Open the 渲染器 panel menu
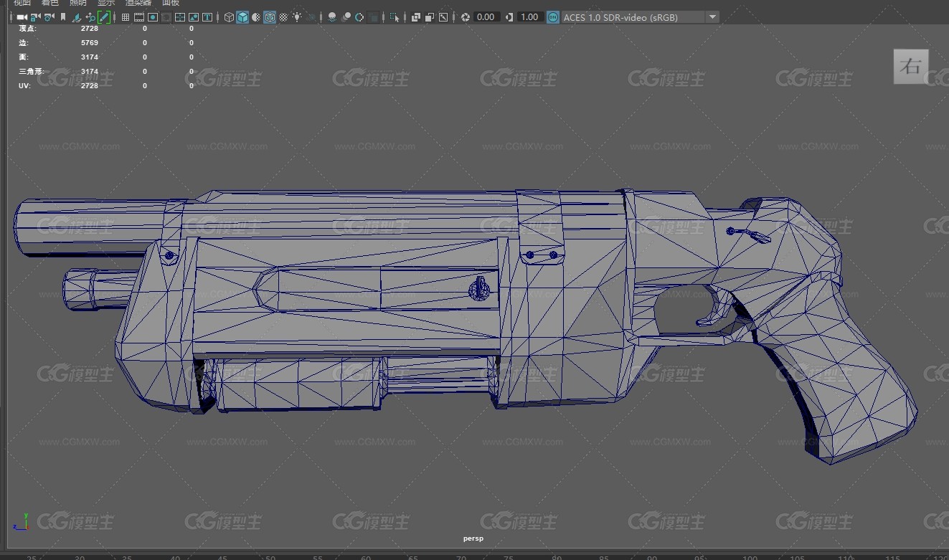Screen dimensions: 949x560 point(139,3)
